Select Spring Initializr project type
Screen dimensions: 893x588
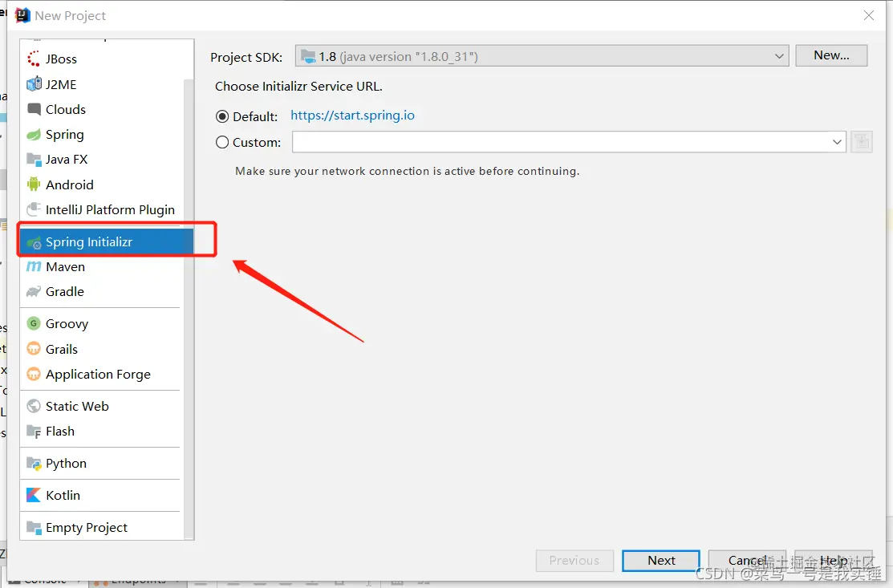tap(107, 242)
